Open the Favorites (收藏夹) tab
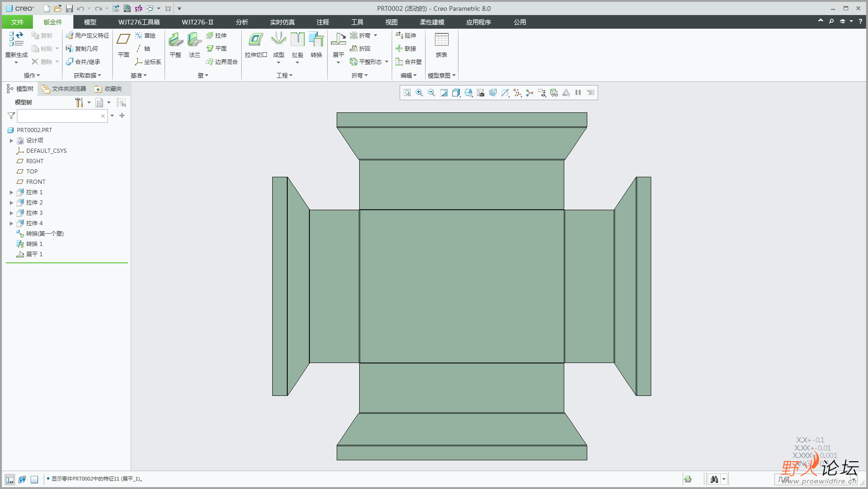The height and width of the screenshot is (489, 868). coord(108,88)
